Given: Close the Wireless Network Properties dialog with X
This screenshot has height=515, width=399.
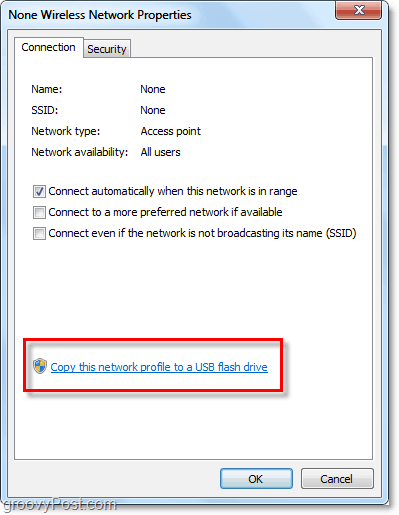Looking at the screenshot, I should [358, 10].
